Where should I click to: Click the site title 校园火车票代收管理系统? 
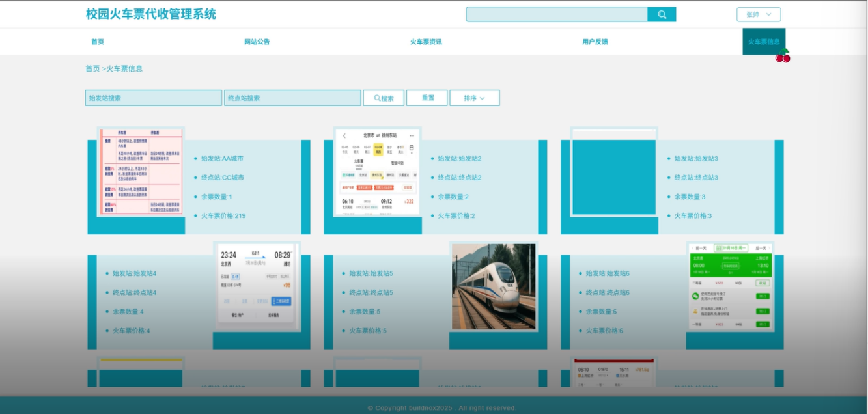151,14
